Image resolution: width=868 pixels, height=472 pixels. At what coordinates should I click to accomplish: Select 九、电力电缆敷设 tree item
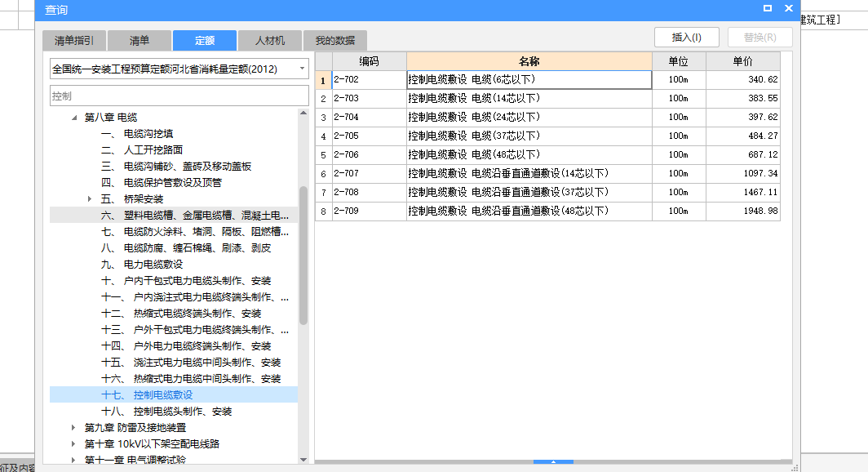tap(142, 265)
